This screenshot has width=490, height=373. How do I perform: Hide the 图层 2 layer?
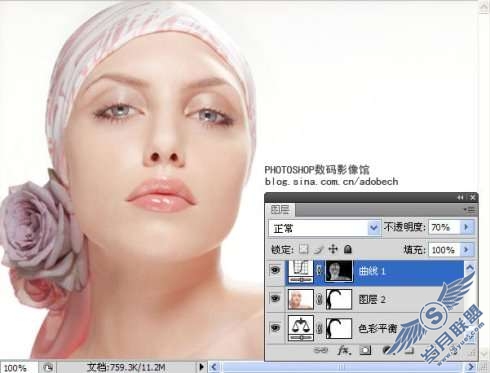pos(275,299)
